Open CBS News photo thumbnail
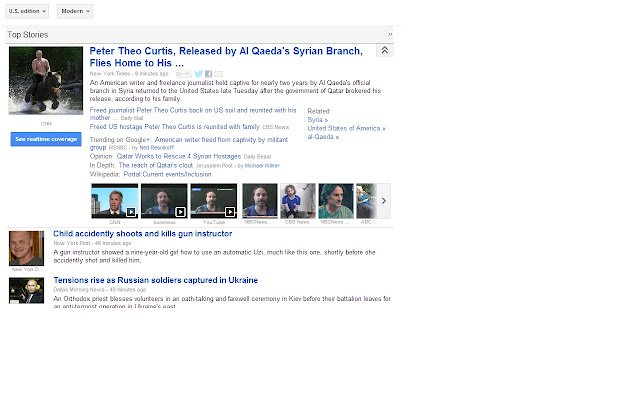 pyautogui.click(x=298, y=201)
